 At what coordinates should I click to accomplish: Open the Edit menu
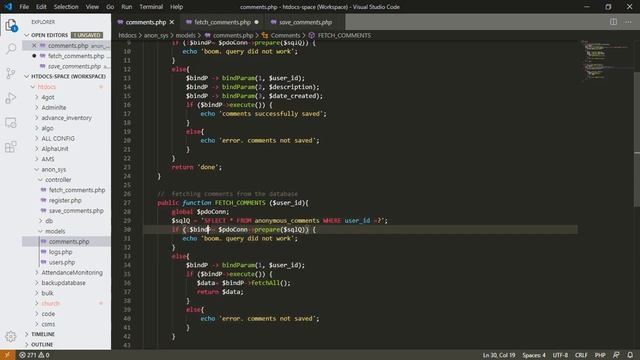[41, 7]
